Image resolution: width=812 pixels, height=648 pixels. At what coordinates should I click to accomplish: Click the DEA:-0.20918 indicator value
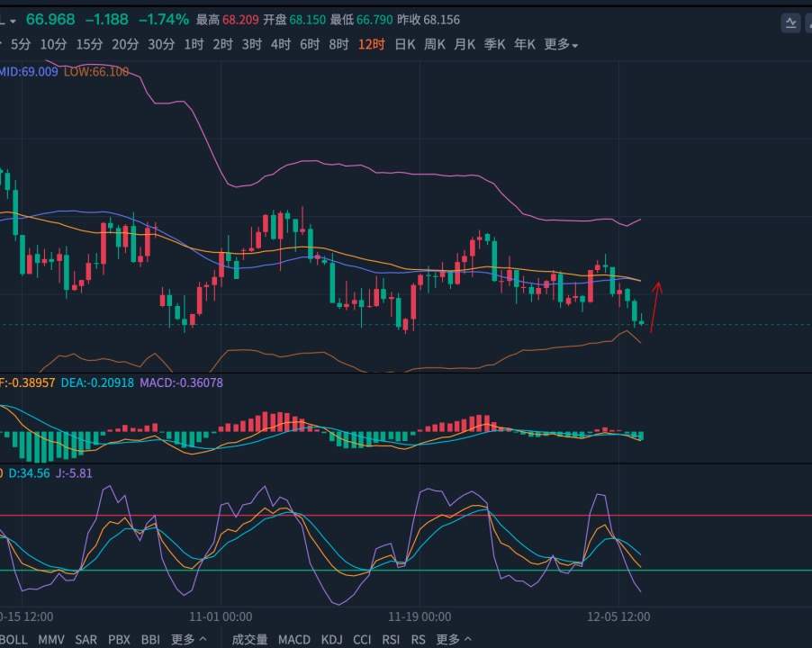[x=97, y=382]
